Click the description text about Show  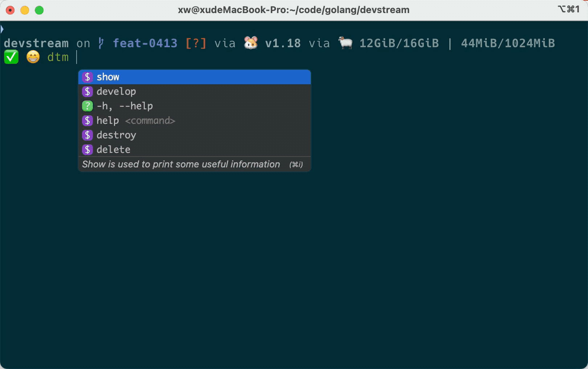[x=181, y=164]
